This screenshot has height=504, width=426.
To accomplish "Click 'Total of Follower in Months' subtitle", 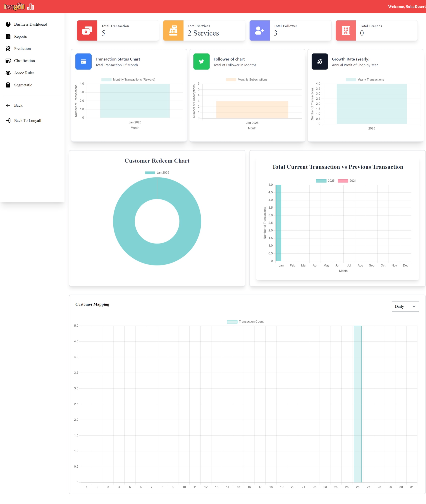I will click(235, 65).
